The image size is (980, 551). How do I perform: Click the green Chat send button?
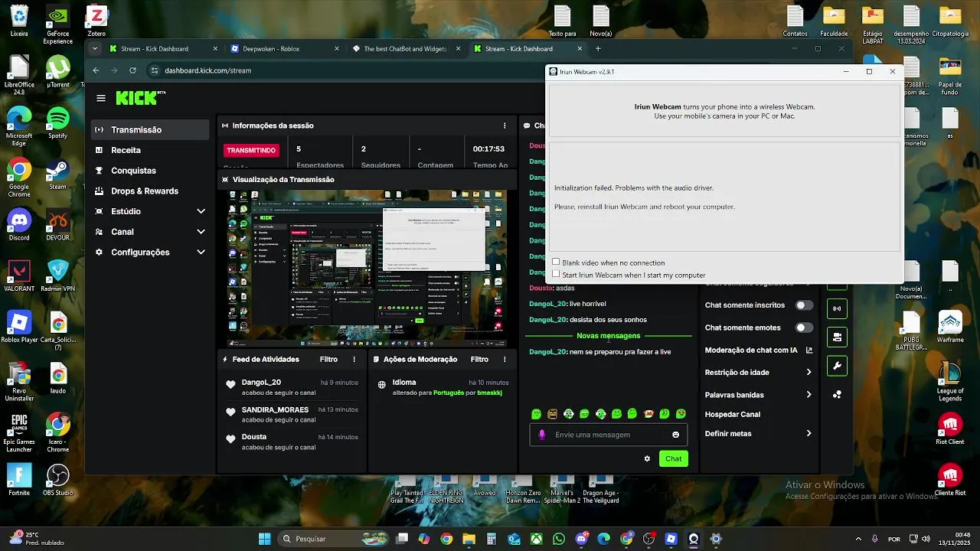(x=673, y=458)
